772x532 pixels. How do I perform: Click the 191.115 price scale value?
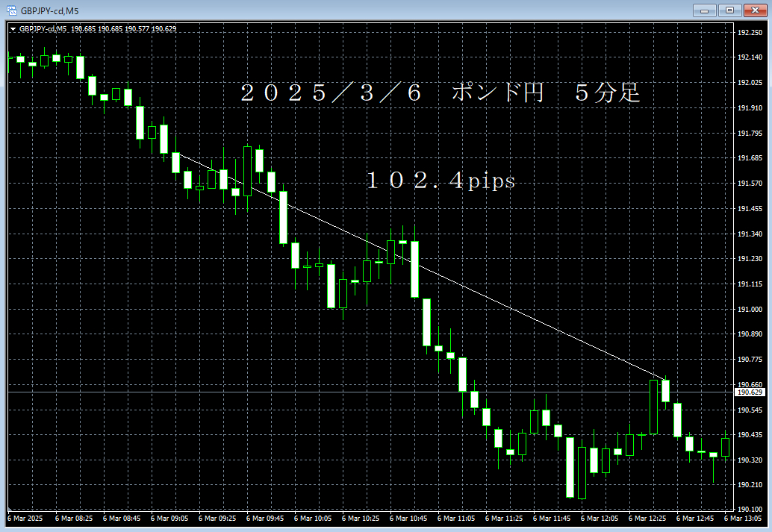[750, 284]
